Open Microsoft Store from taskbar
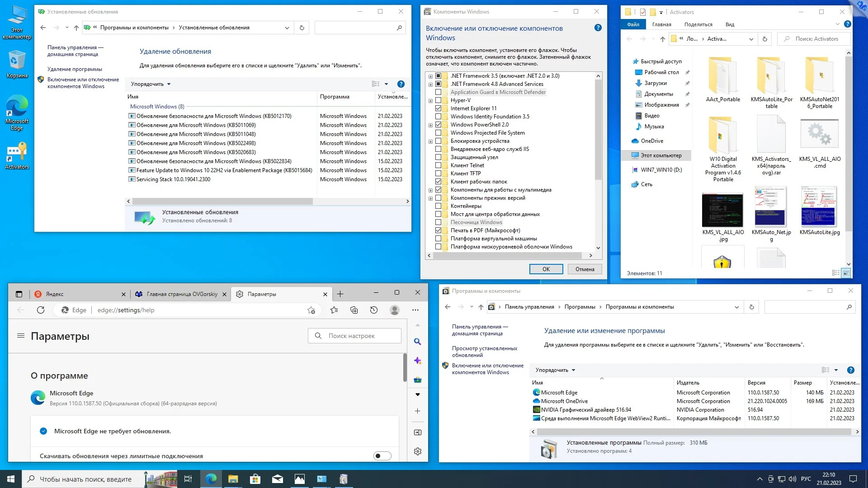868x488 pixels. (x=255, y=479)
